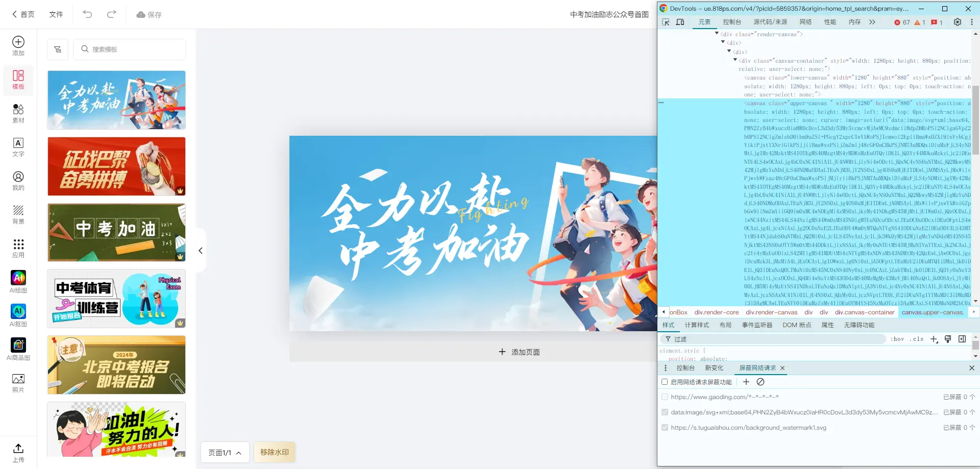Image resolution: width=980 pixels, height=469 pixels.
Task: Click the 搜索模板 search field
Action: coord(130,50)
